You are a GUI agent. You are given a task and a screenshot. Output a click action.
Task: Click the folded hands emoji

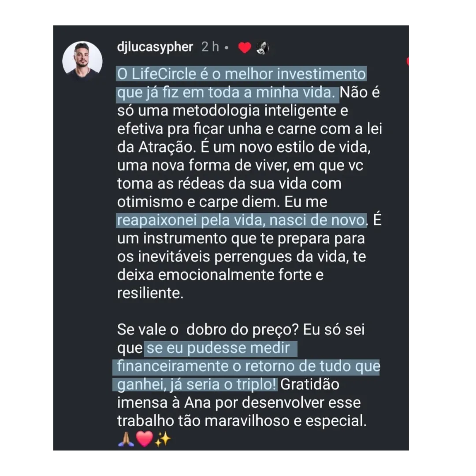126,439
